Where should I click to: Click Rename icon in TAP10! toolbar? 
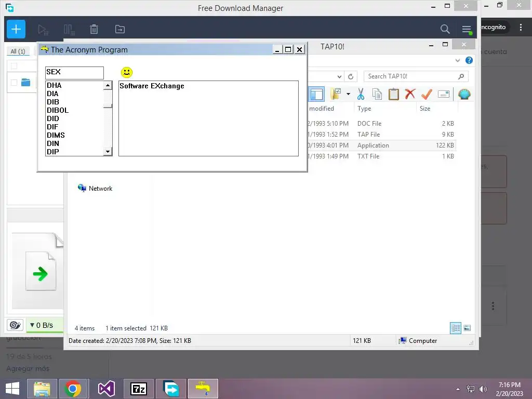[x=444, y=94]
